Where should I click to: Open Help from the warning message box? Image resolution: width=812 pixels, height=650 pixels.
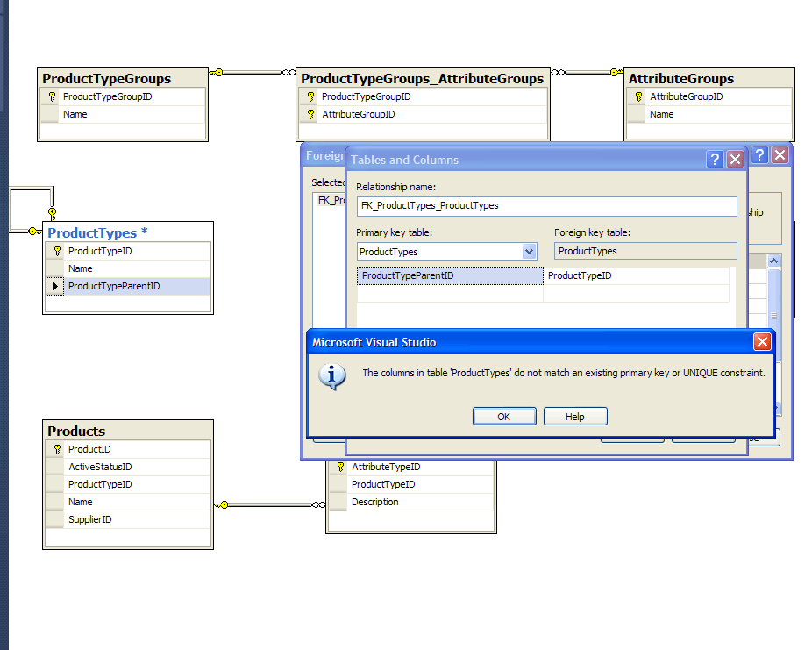(x=574, y=416)
